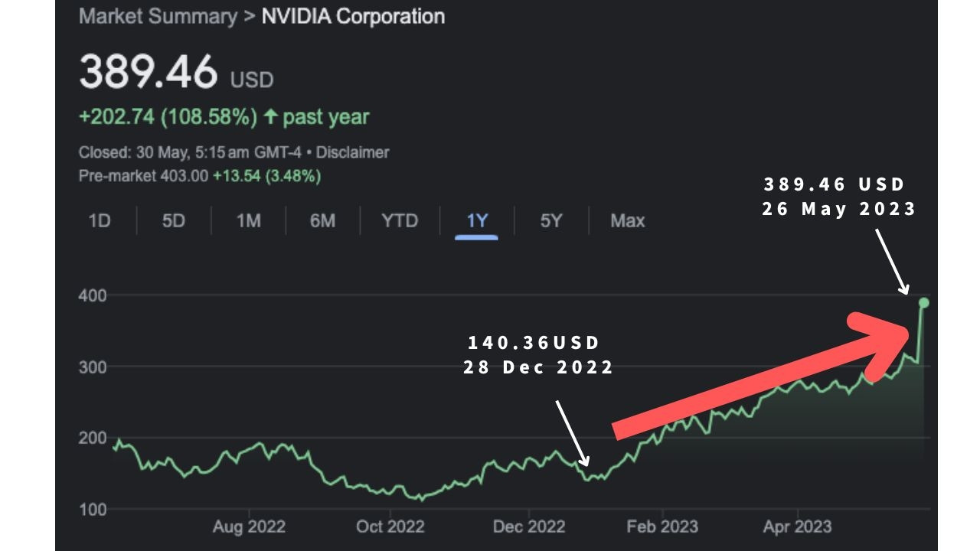The height and width of the screenshot is (551, 980).
Task: Click the NVIDIA Corporation title
Action: [x=353, y=17]
